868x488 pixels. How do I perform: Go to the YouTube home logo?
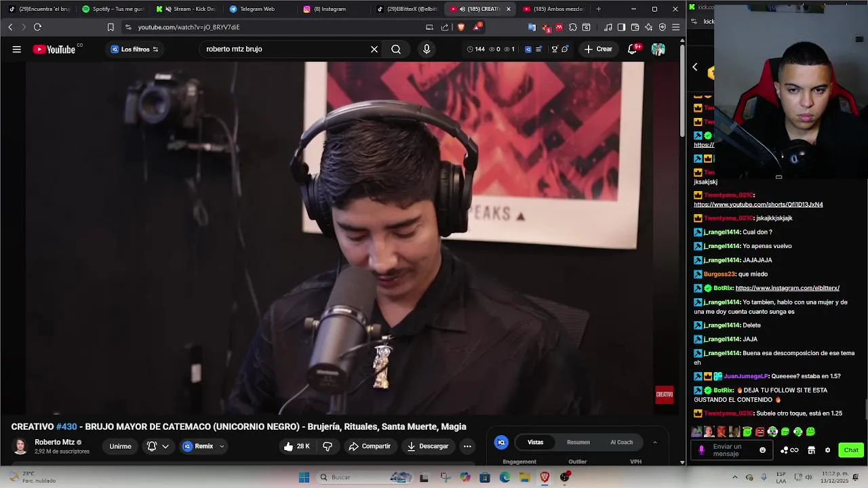tap(54, 49)
